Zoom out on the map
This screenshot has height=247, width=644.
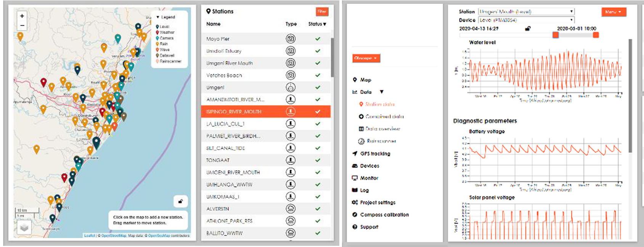22,26
